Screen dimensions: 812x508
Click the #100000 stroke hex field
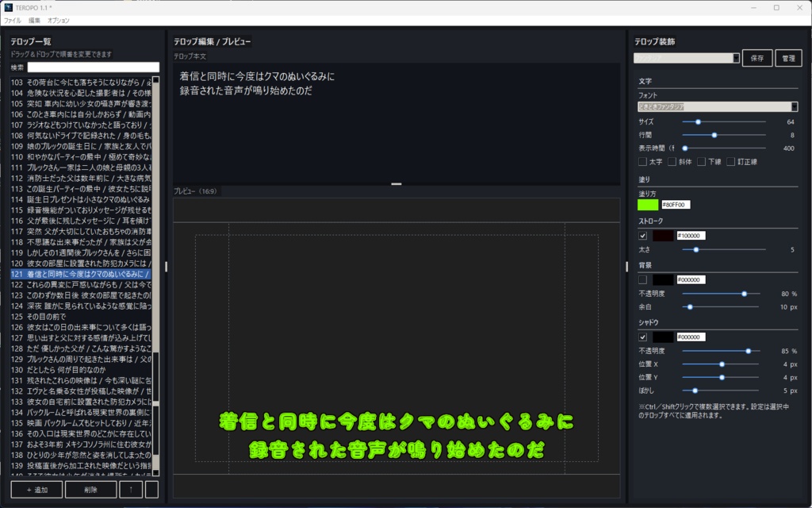tap(691, 236)
